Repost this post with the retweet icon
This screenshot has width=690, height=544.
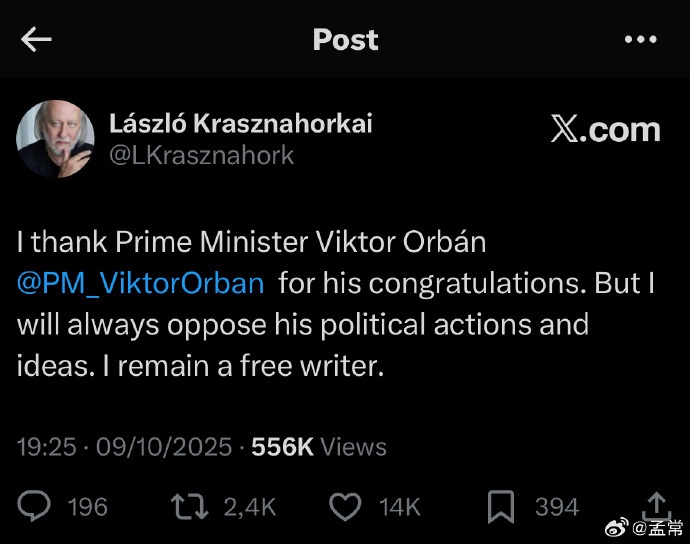tap(189, 507)
